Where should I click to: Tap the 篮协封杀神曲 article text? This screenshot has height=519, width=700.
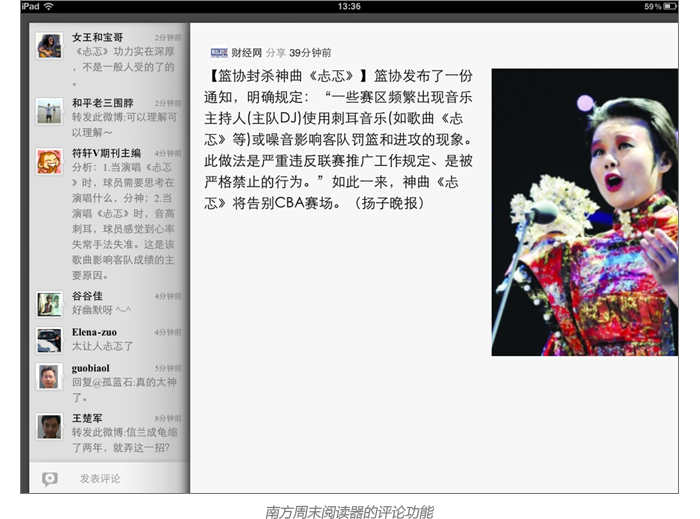(x=340, y=140)
